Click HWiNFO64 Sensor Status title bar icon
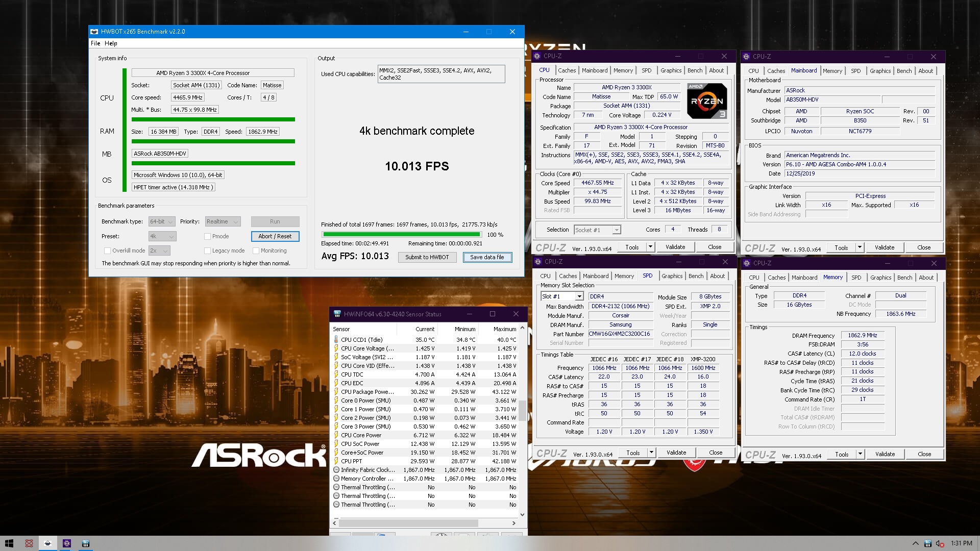Image resolution: width=980 pixels, height=551 pixels. [337, 314]
